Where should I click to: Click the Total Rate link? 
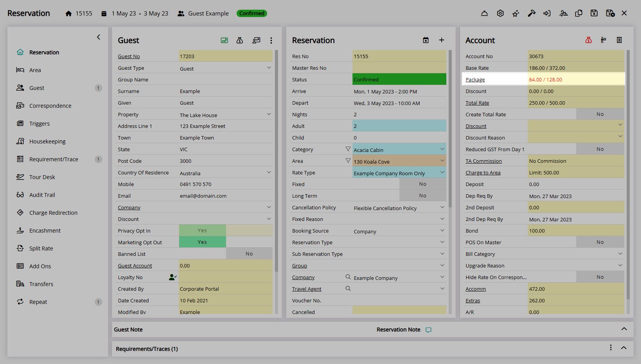point(477,103)
